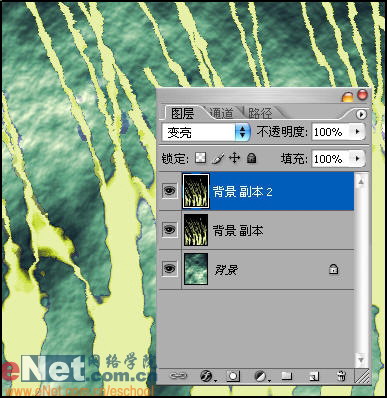
Task: Close the layers palette red button
Action: (362, 95)
